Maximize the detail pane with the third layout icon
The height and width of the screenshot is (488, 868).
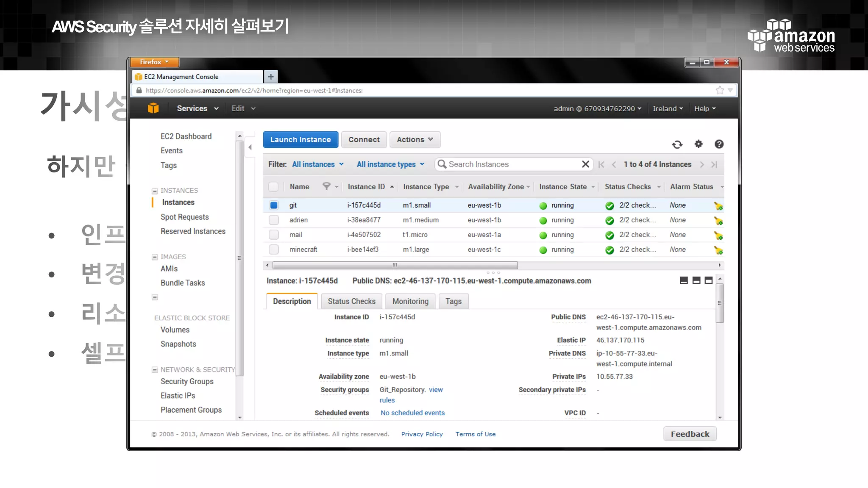click(x=709, y=280)
